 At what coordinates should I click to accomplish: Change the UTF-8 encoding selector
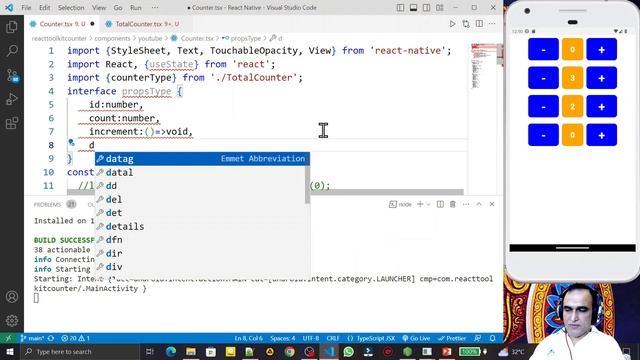point(311,338)
